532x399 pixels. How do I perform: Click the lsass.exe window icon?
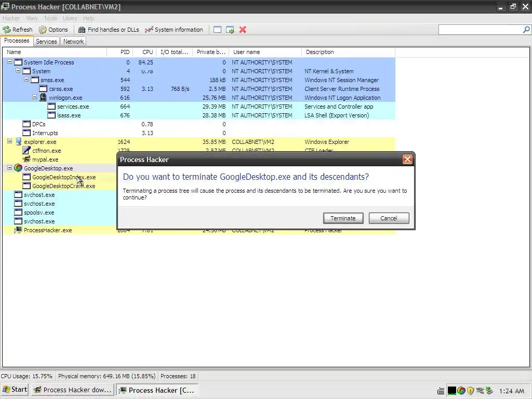pos(51,115)
